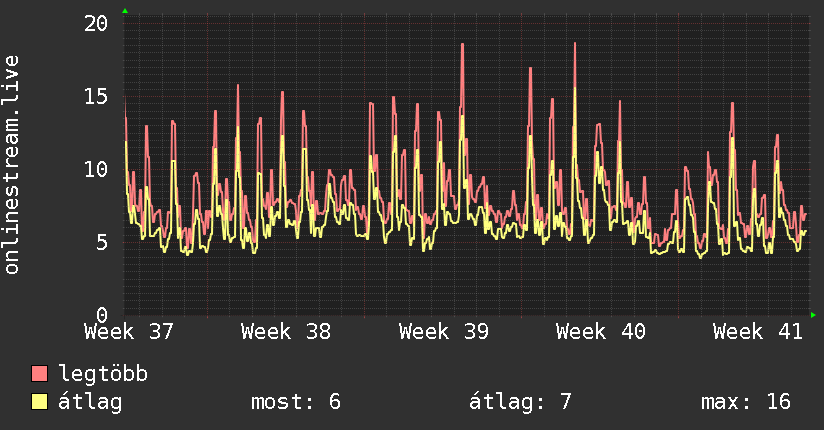Click the 'Week 40' axis label
Screen dimensions: 824x430
[601, 332]
